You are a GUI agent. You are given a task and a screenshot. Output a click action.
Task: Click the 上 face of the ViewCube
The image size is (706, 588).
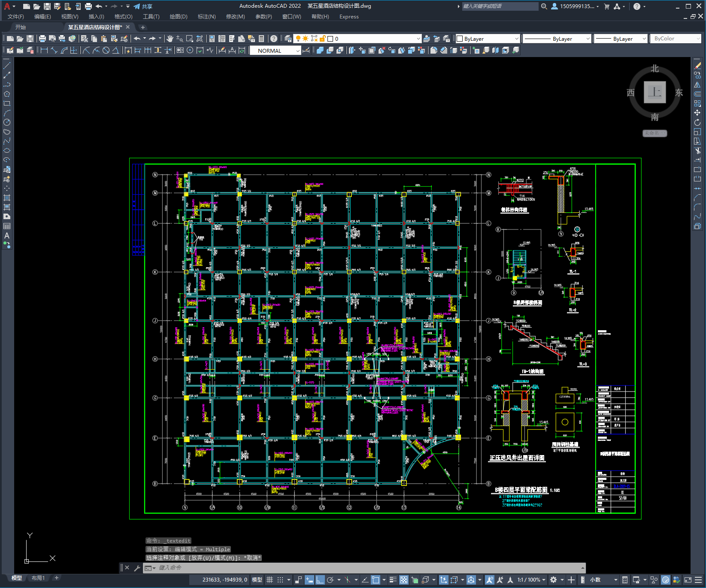point(654,92)
